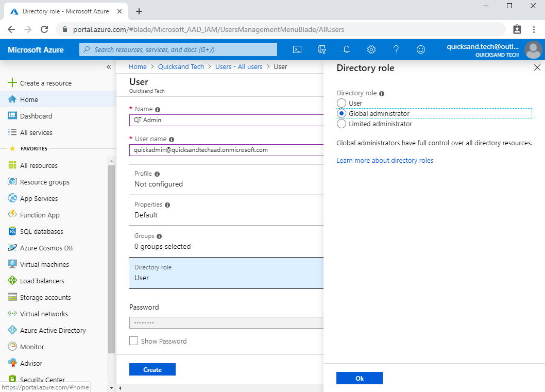Expand the Profile section
The width and height of the screenshot is (545, 392).
tap(226, 179)
